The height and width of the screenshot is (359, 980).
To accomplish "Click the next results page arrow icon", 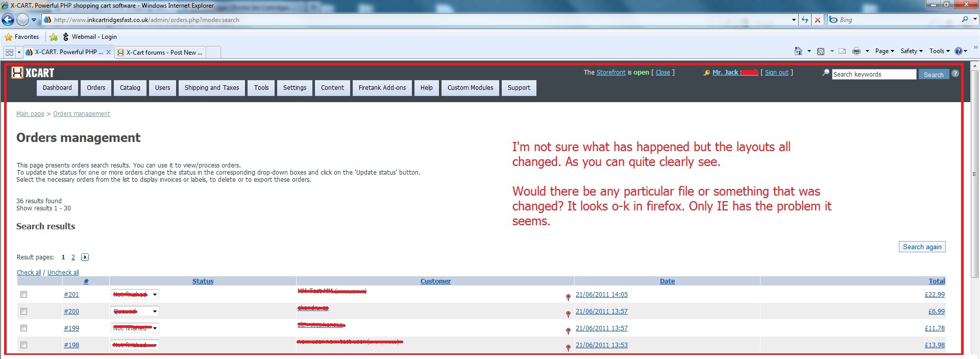I will point(85,257).
